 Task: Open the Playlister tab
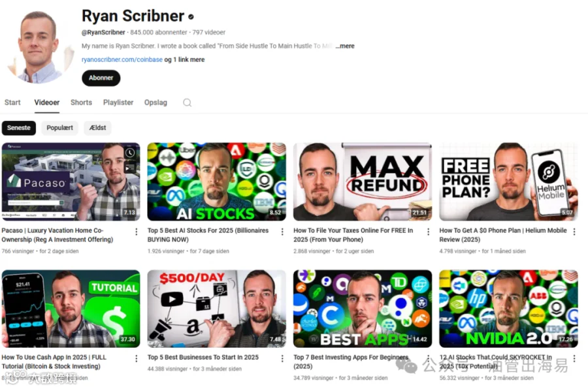pyautogui.click(x=118, y=102)
